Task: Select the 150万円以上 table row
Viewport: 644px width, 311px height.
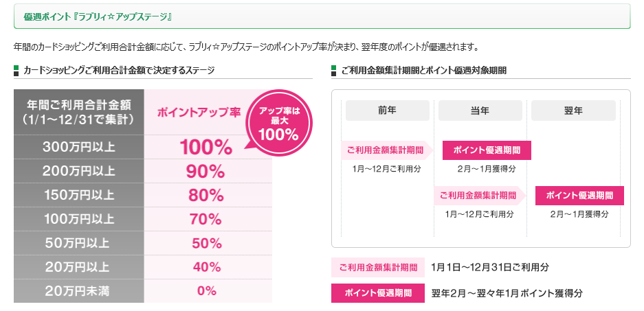Action: tap(142, 195)
